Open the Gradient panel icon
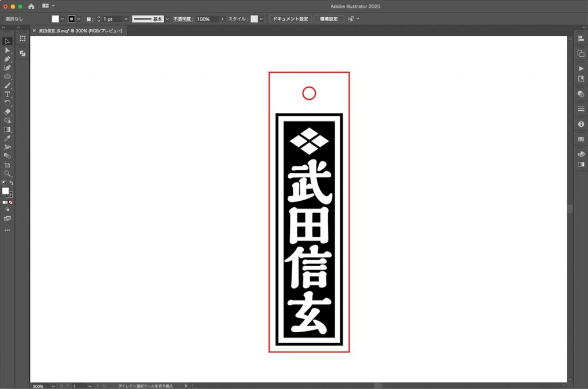Screen dimensions: 588x389 pyautogui.click(x=581, y=165)
